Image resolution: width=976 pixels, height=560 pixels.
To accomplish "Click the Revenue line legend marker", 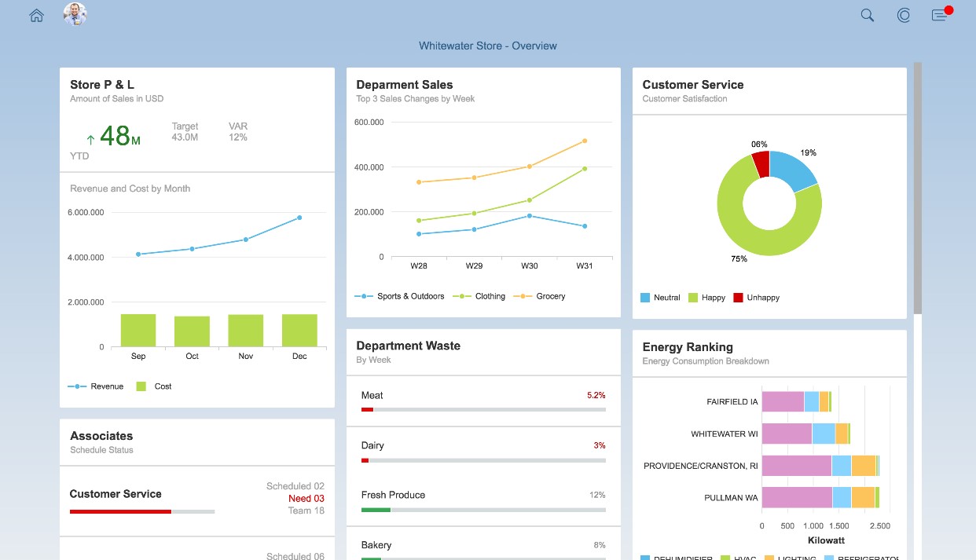I will tap(77, 386).
